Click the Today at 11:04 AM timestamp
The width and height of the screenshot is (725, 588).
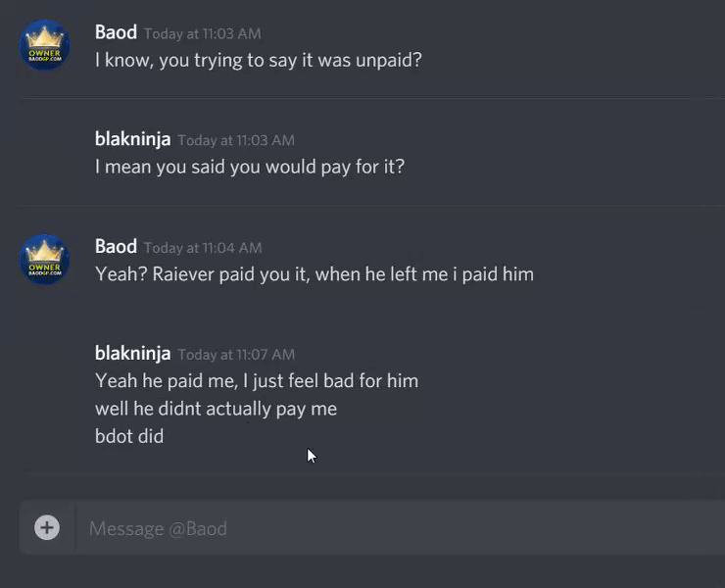[203, 248]
